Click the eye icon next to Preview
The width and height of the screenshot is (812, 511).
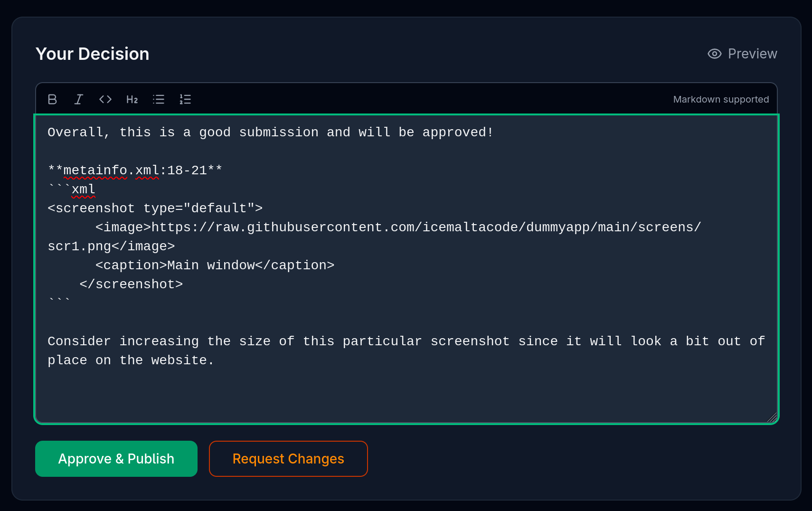[714, 54]
